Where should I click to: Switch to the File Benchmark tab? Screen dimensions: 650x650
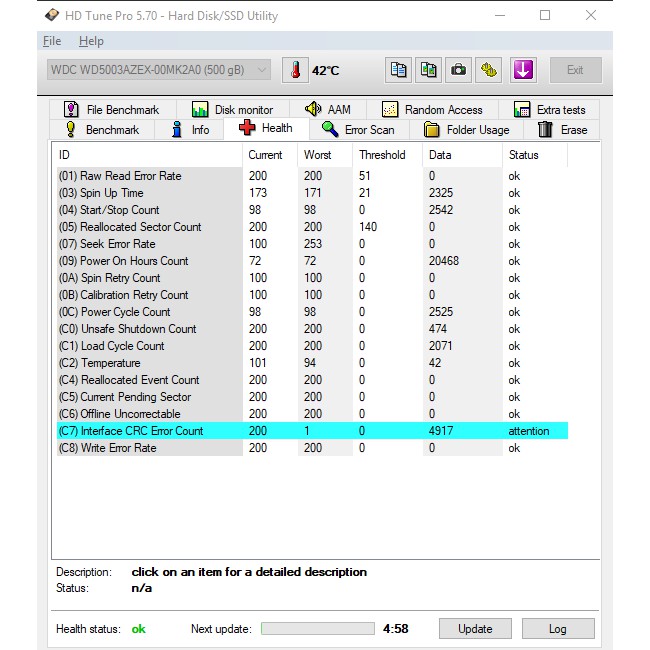111,110
